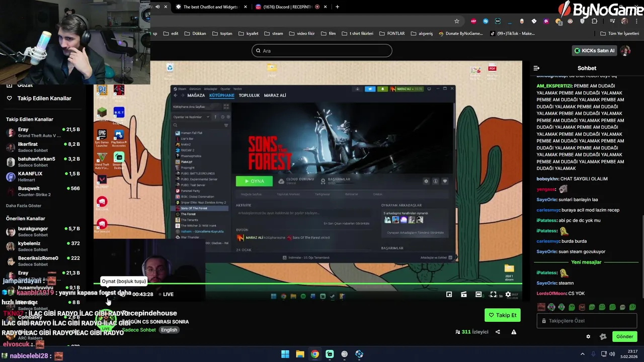This screenshot has height=362, width=644.
Task: Click the AdBlock extension icon
Action: [473, 21]
